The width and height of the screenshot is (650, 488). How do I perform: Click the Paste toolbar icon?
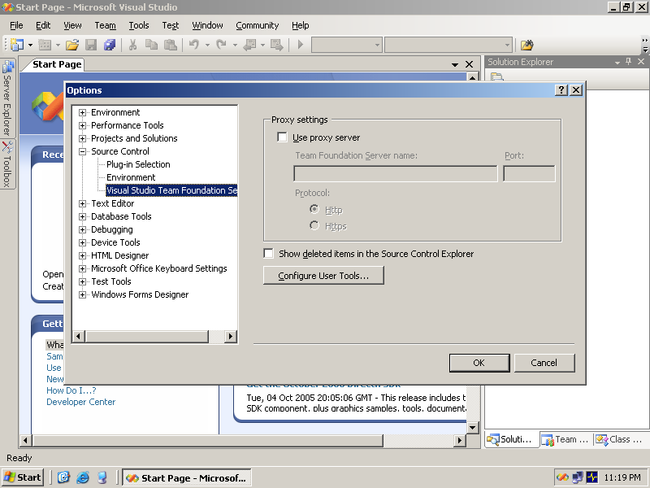(170, 44)
